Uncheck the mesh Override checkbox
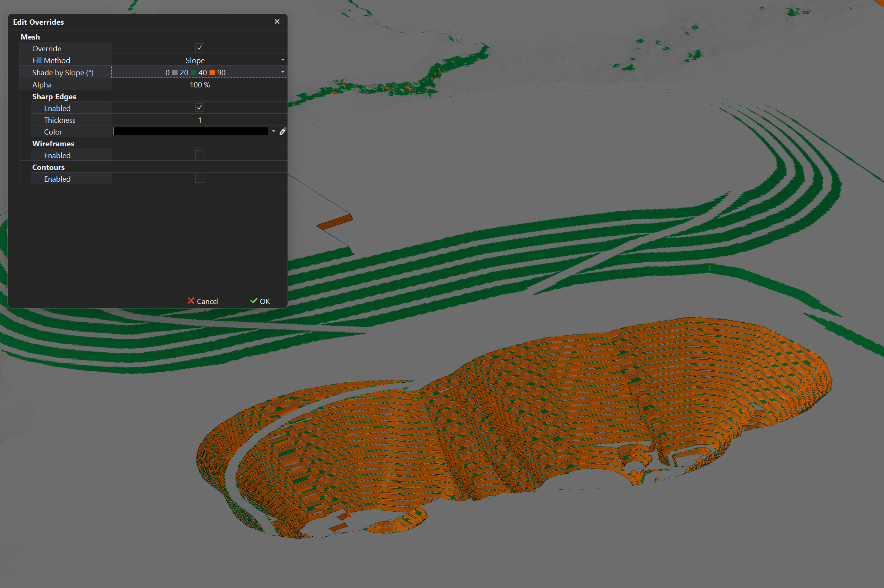 [199, 48]
